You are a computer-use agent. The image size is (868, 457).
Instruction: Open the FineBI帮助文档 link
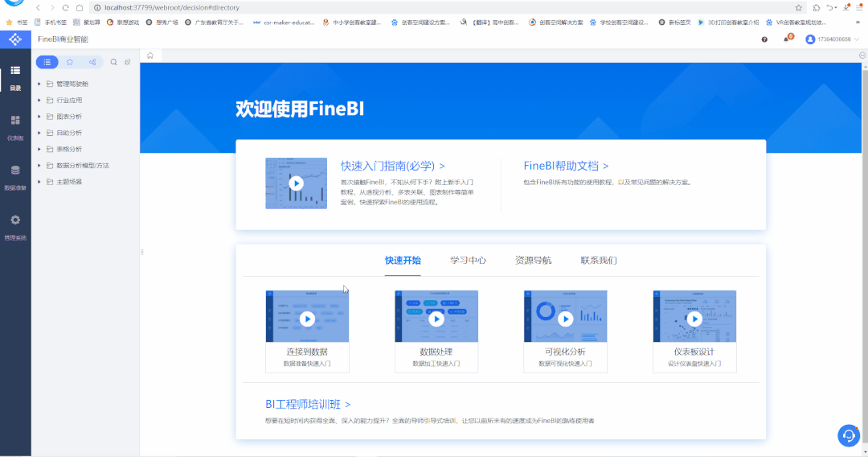566,167
